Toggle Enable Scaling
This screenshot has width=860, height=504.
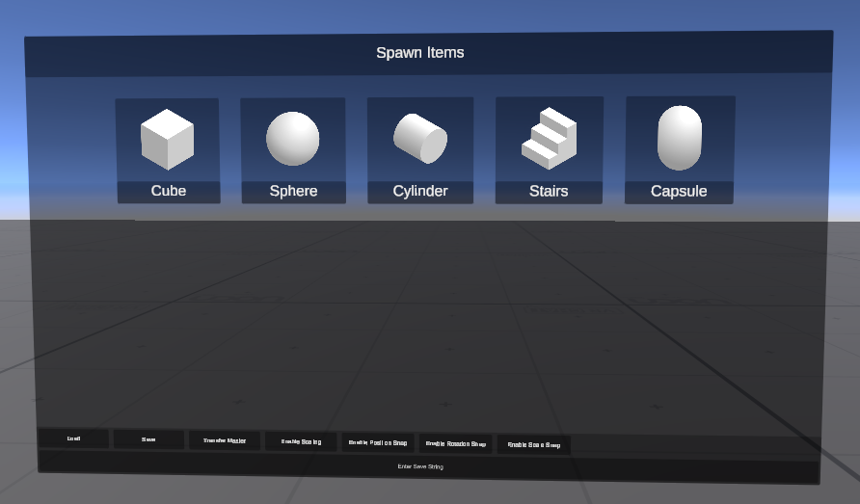coord(301,441)
